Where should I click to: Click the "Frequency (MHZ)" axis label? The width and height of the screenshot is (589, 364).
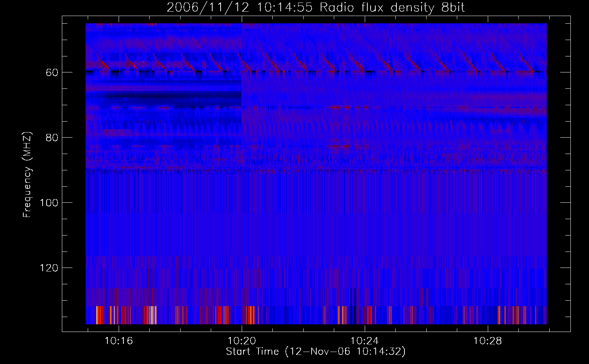(x=27, y=174)
